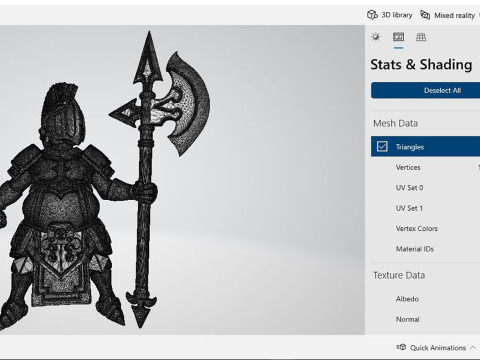Screen dimensions: 480x360
Task: Open Mixed reality mode
Action: pyautogui.click(x=447, y=15)
